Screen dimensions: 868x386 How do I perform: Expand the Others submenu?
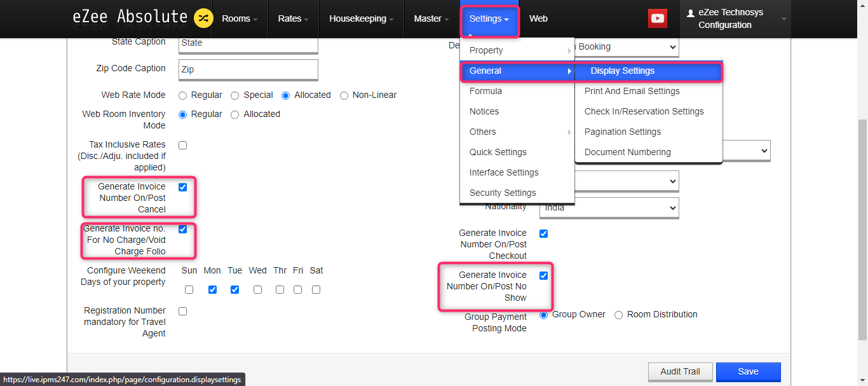(517, 132)
